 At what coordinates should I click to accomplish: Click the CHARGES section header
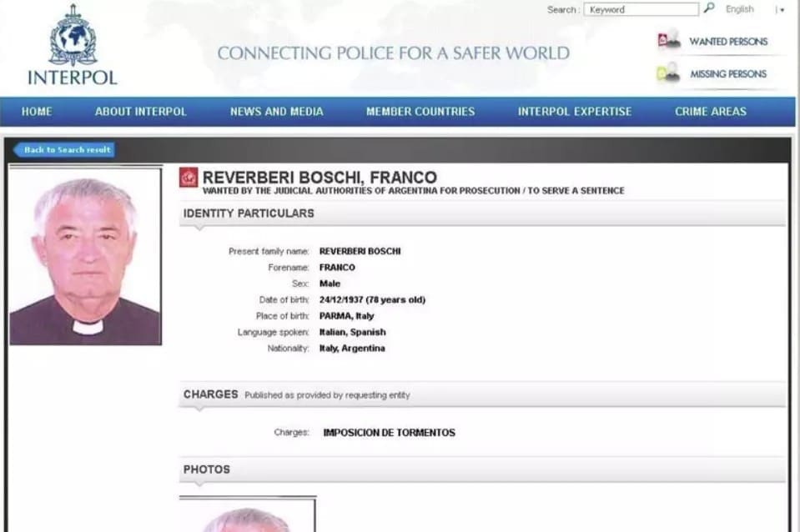pyautogui.click(x=482, y=394)
